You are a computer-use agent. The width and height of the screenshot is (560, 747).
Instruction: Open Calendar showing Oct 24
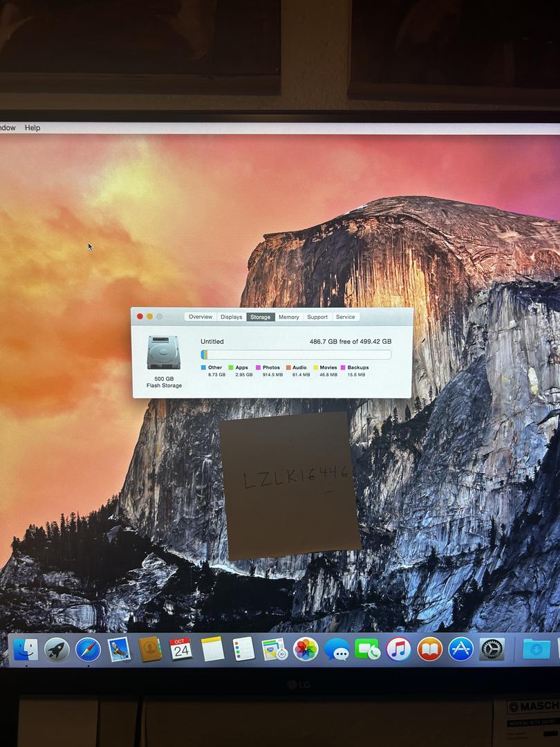click(x=181, y=649)
